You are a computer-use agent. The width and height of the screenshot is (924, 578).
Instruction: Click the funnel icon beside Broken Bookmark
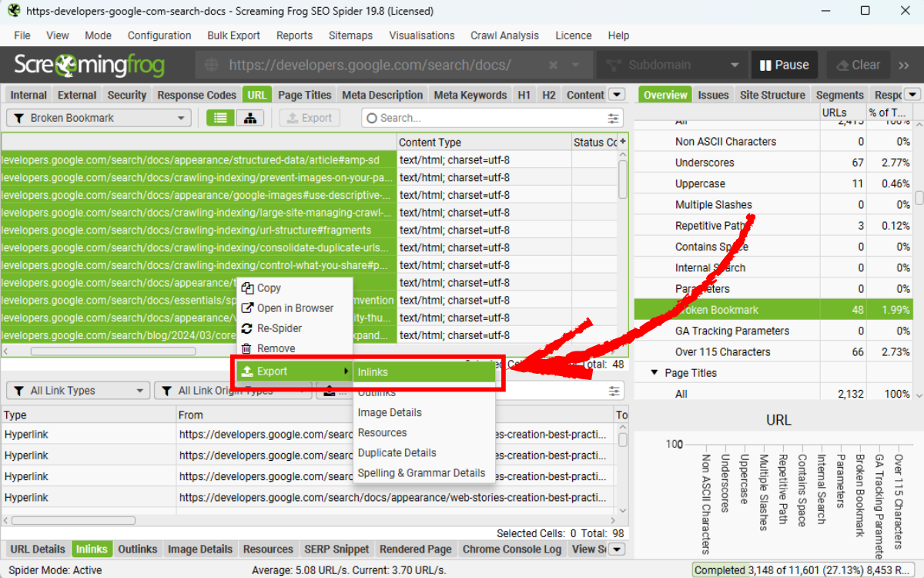point(19,117)
